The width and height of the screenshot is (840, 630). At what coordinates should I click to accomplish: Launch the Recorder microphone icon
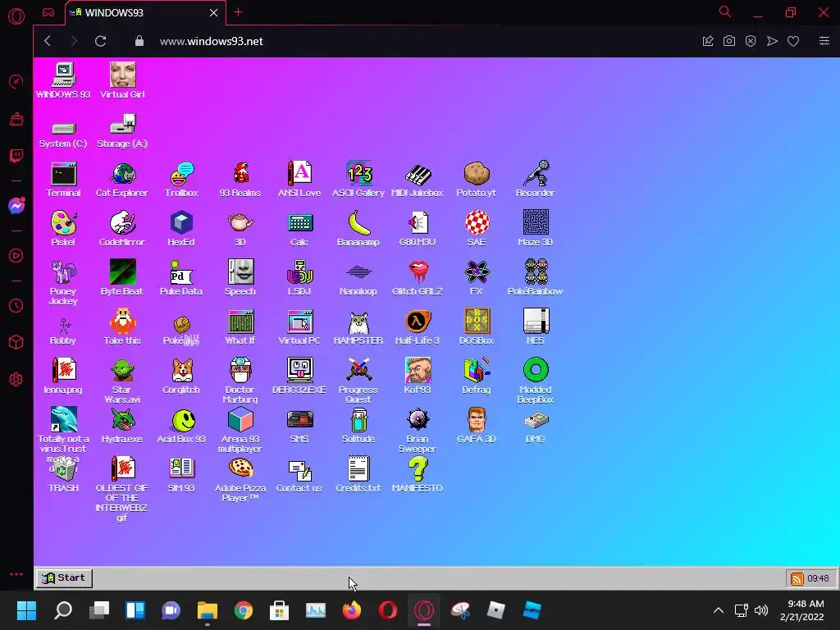535,180
